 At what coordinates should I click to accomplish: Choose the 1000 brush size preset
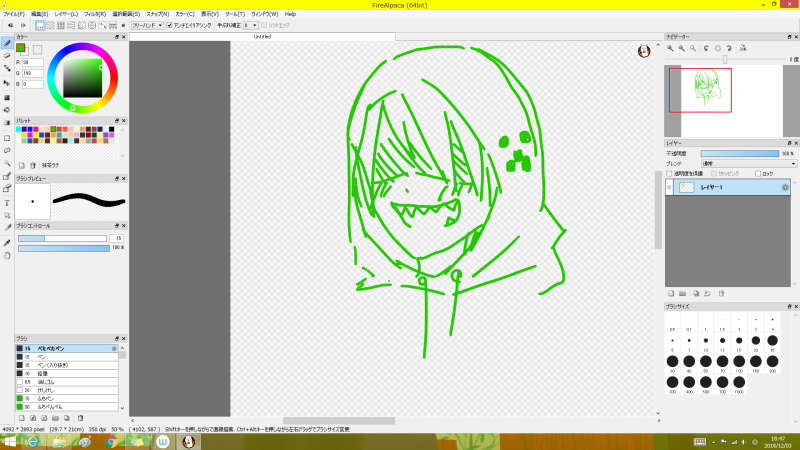point(739,382)
